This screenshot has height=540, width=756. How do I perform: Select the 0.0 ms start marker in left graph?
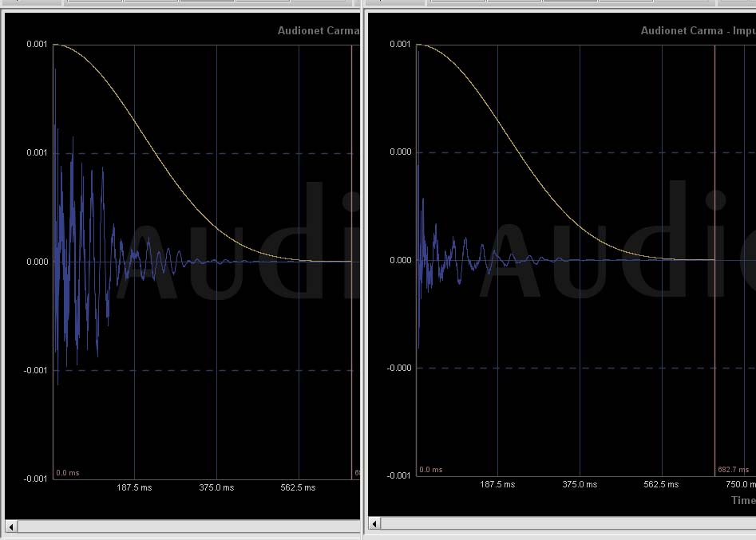point(68,473)
